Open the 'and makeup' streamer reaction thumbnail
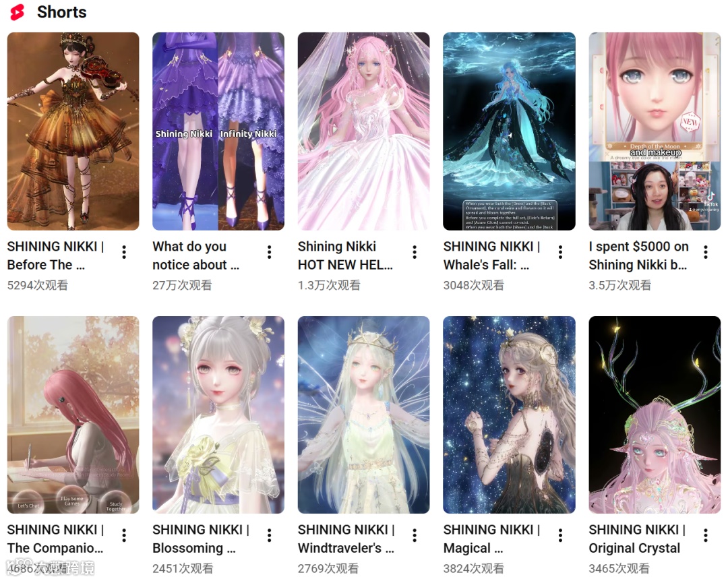 [x=655, y=131]
